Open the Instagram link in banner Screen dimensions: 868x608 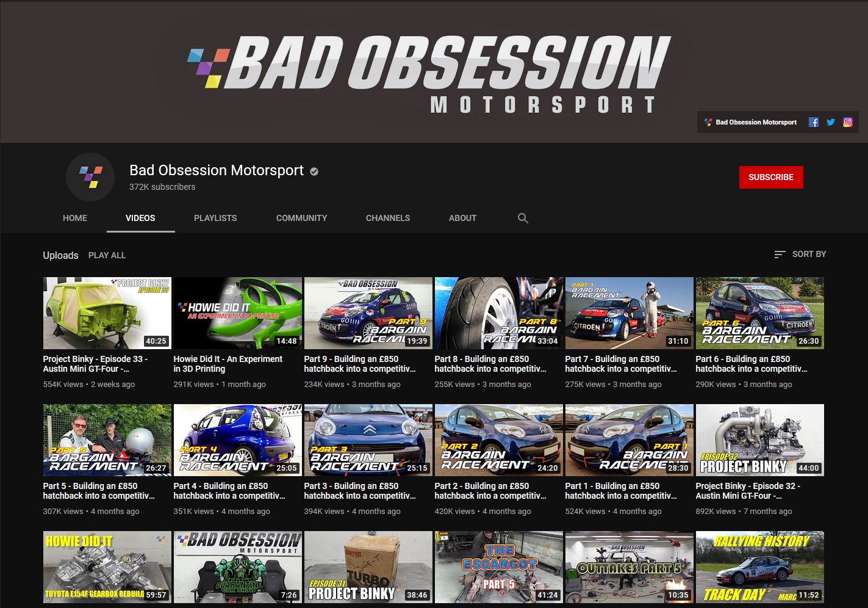pyautogui.click(x=847, y=122)
